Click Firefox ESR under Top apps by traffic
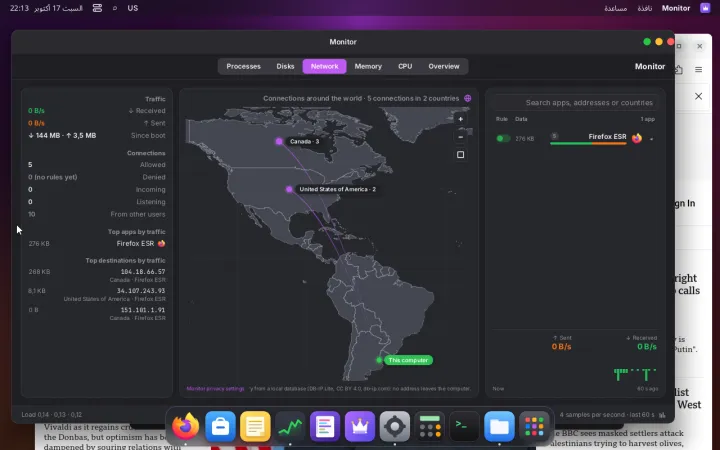720x450 pixels. click(x=141, y=243)
